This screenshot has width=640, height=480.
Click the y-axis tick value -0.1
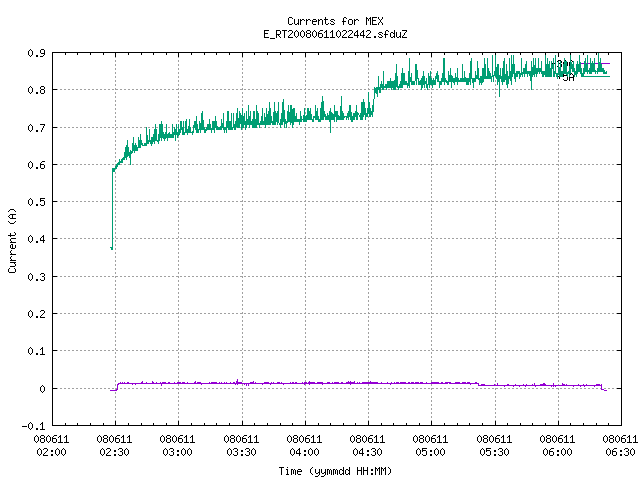pyautogui.click(x=33, y=426)
